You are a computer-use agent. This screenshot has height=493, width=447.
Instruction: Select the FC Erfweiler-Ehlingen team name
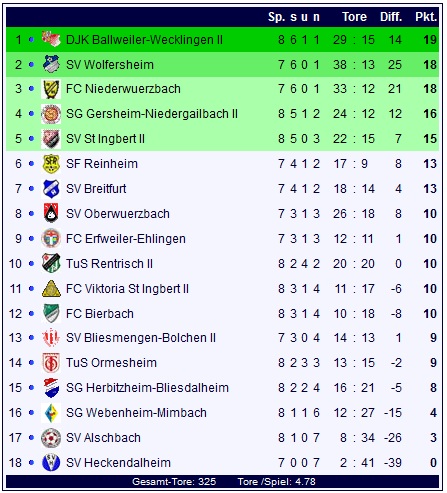[x=126, y=239]
